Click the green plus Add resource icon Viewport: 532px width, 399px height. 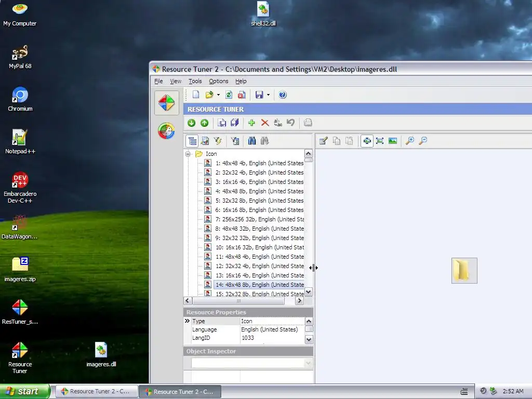251,123
